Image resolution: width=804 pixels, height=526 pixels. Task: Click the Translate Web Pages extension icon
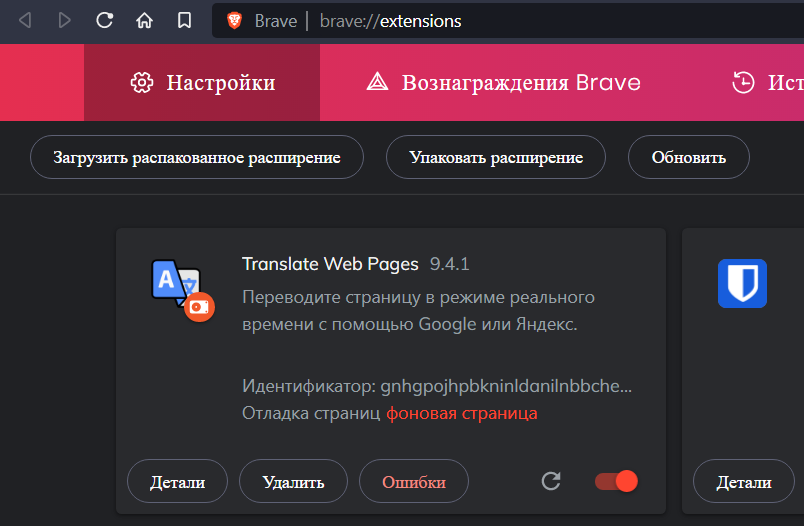point(176,288)
